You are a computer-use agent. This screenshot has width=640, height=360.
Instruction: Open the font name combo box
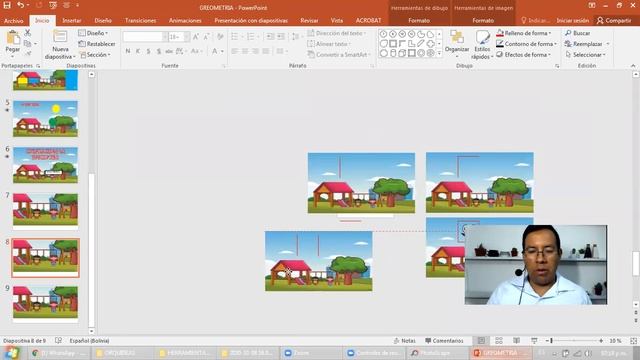point(145,37)
